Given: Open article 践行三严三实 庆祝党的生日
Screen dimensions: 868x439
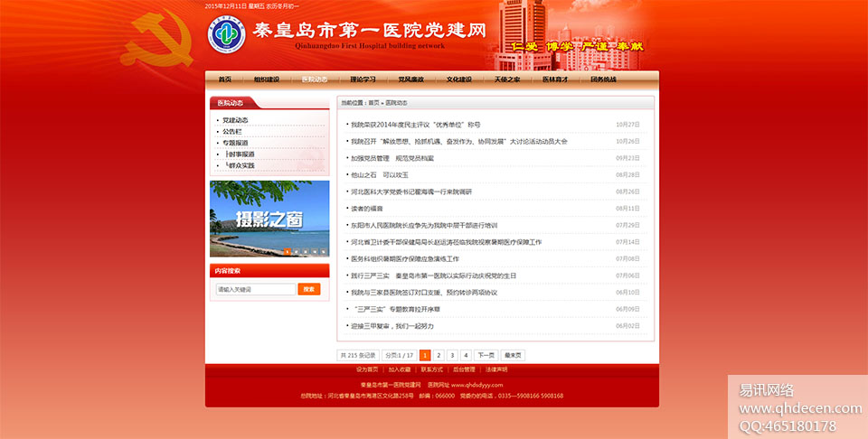Looking at the screenshot, I should click(x=433, y=276).
